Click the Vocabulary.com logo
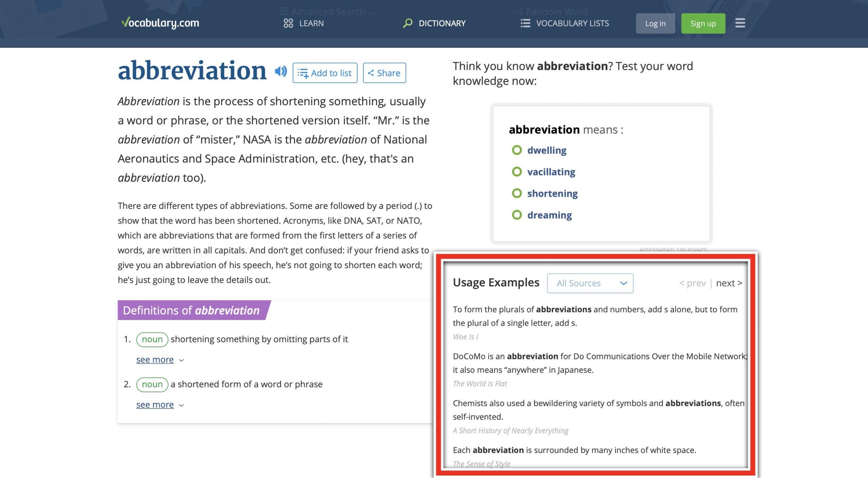The height and width of the screenshot is (478, 868). 160,23
